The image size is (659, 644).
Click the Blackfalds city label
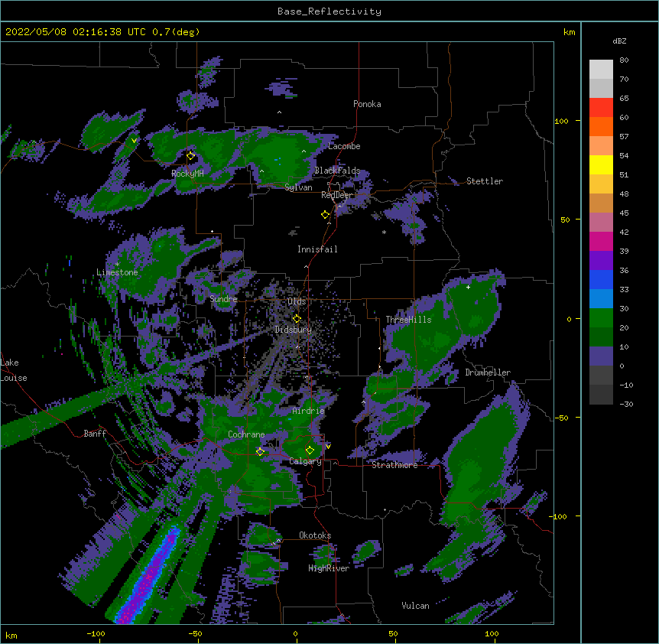point(337,171)
